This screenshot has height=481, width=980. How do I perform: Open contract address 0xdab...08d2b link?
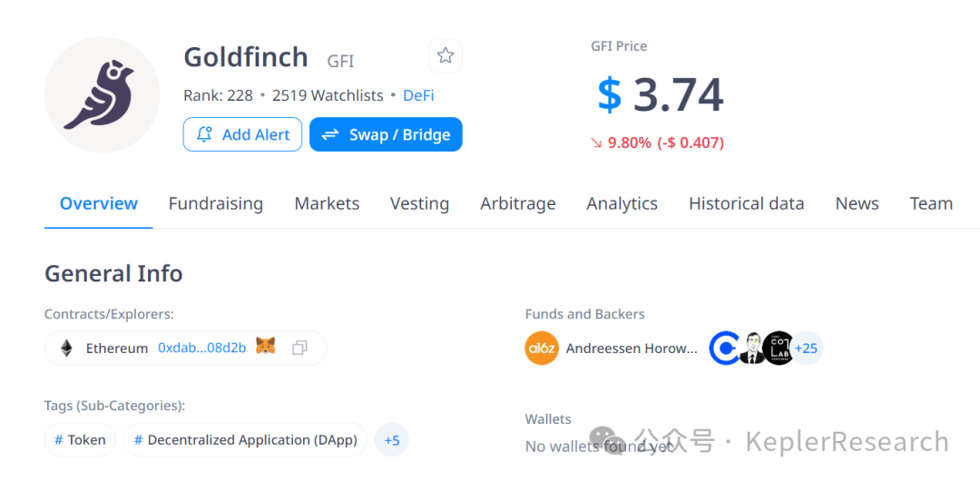tap(201, 348)
